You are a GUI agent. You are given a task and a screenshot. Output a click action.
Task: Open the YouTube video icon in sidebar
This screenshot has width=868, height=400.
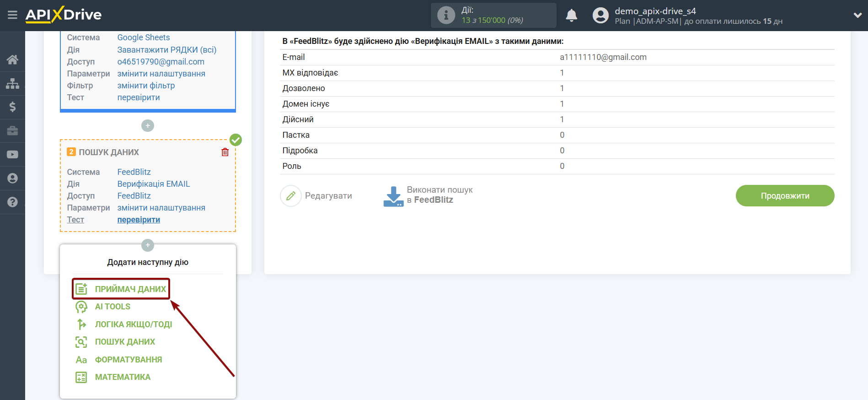[x=12, y=155]
